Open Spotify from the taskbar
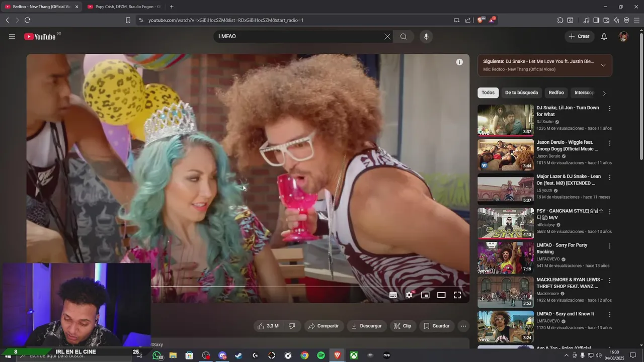The image size is (644, 362). [x=321, y=355]
